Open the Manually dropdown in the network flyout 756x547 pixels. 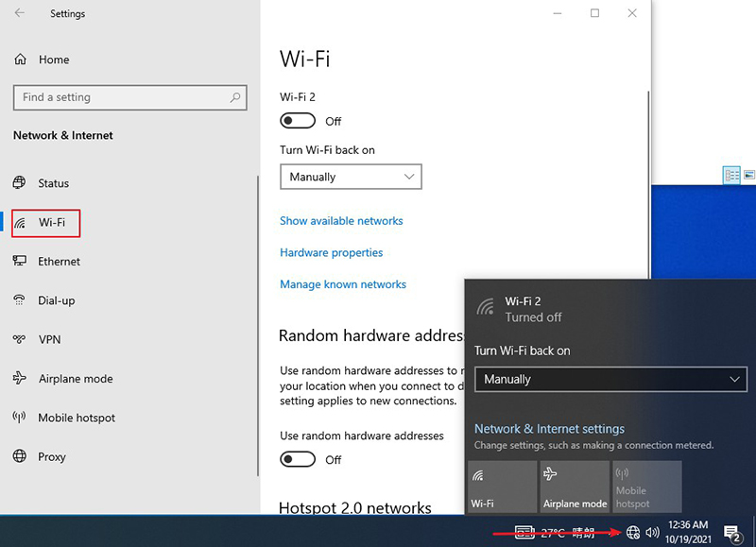point(610,379)
